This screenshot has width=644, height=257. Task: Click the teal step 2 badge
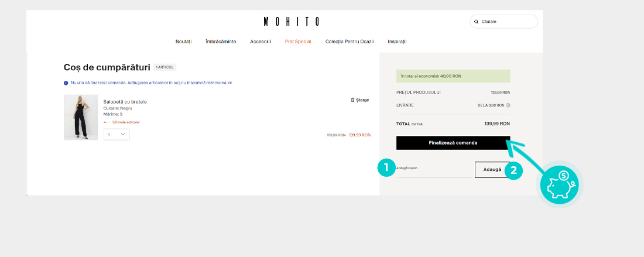pos(513,170)
